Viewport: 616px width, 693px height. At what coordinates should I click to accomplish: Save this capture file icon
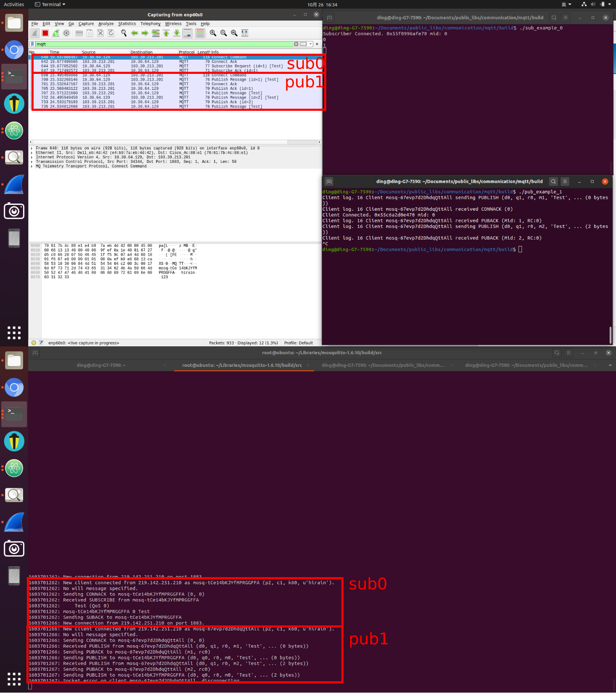coord(89,33)
